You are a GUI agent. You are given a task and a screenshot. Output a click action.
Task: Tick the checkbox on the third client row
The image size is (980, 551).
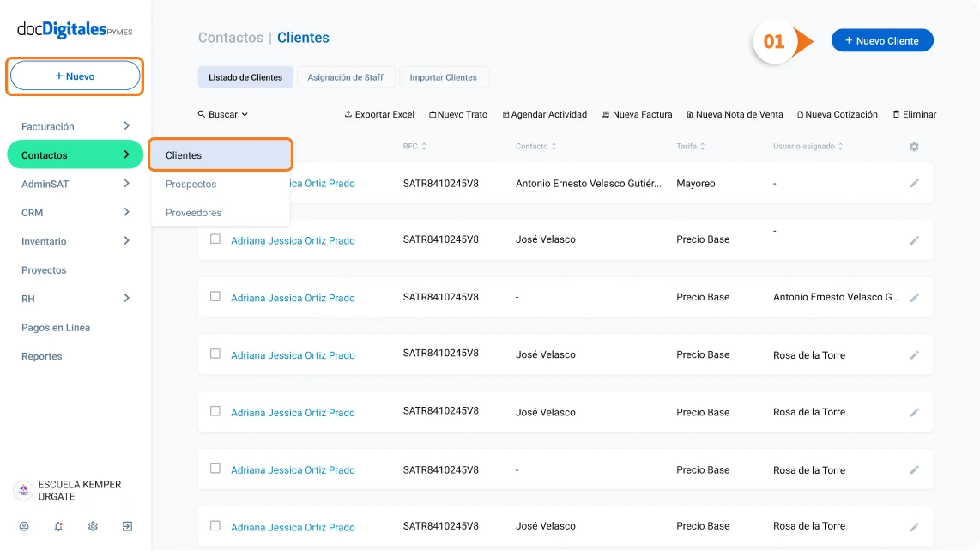[215, 297]
